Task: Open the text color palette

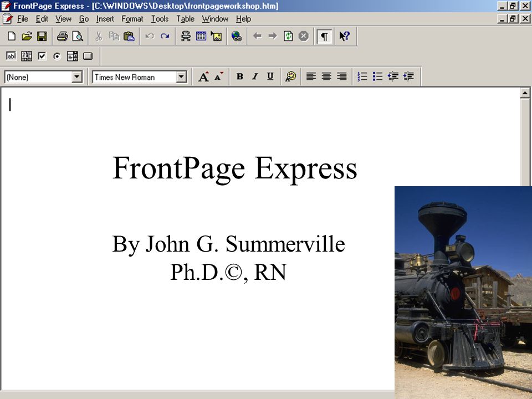Action: (x=291, y=76)
